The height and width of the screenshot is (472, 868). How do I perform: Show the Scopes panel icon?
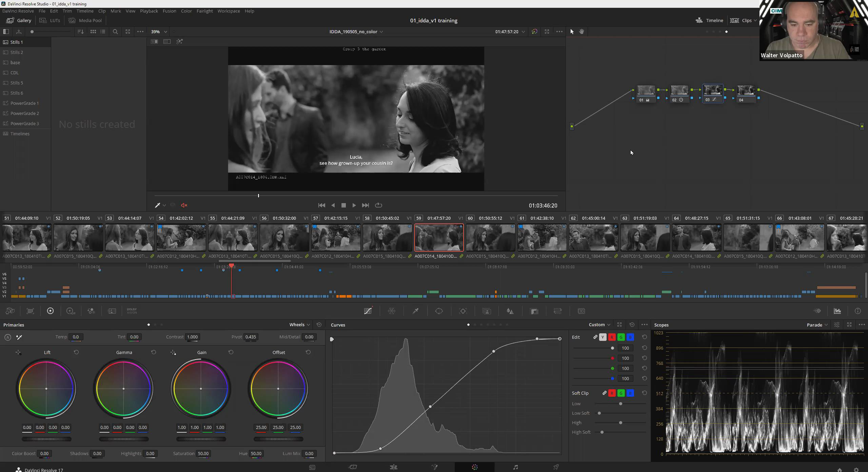click(x=837, y=311)
